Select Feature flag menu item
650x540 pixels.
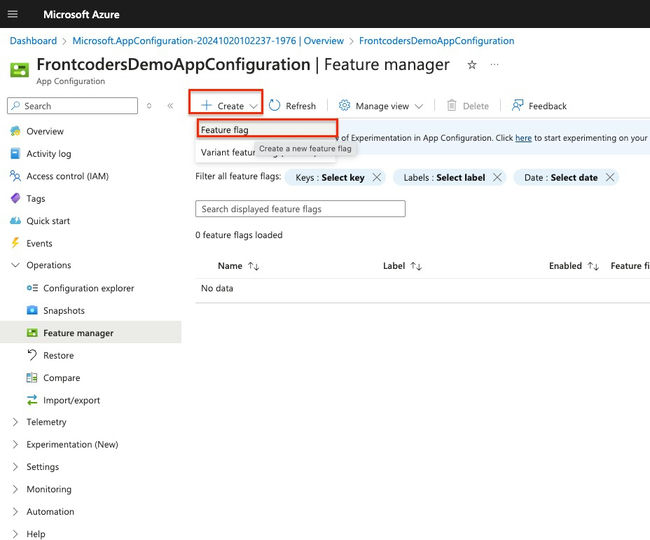(225, 130)
